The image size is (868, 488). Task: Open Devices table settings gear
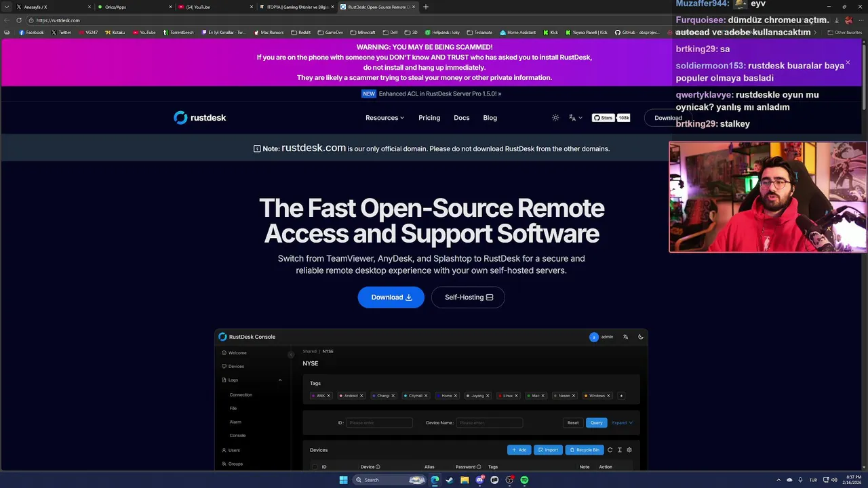629,450
